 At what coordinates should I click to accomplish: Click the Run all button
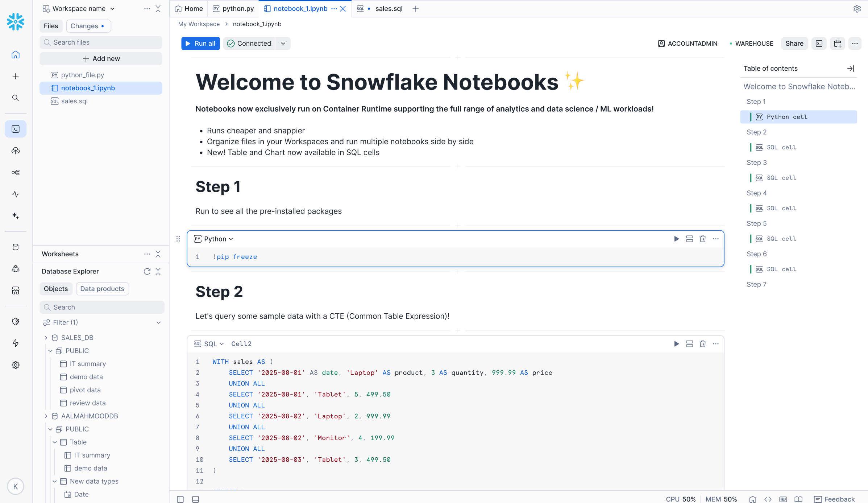click(x=200, y=43)
